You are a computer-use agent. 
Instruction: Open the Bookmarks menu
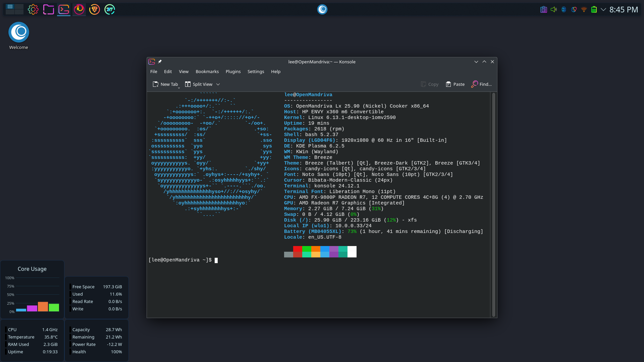point(207,71)
